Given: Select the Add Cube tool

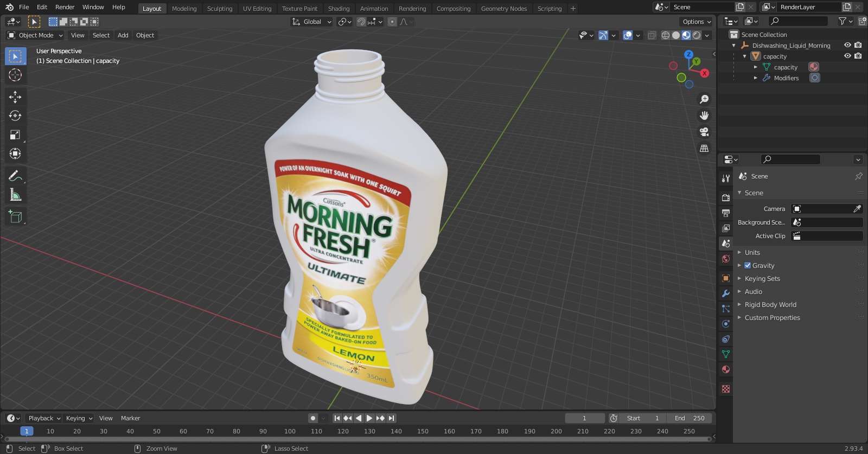Looking at the screenshot, I should [15, 216].
